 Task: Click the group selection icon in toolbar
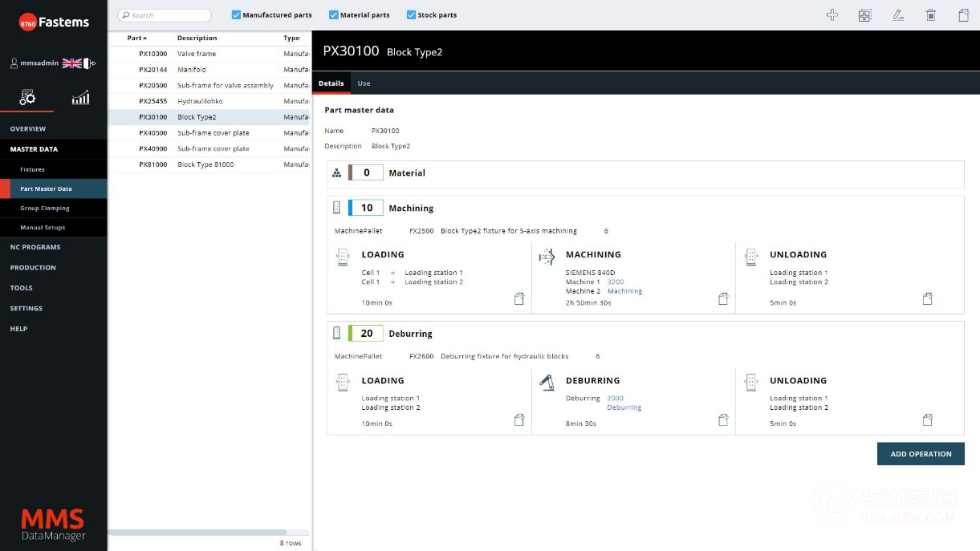point(865,15)
